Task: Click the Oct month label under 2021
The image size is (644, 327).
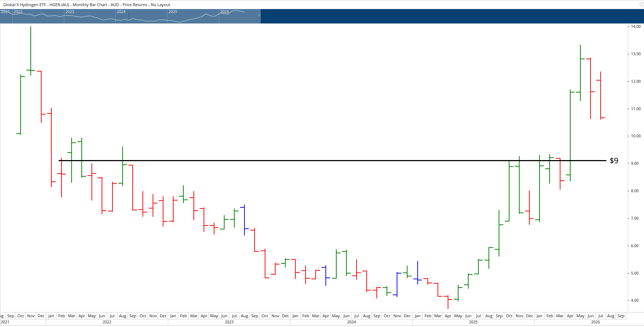Action: pos(21,316)
